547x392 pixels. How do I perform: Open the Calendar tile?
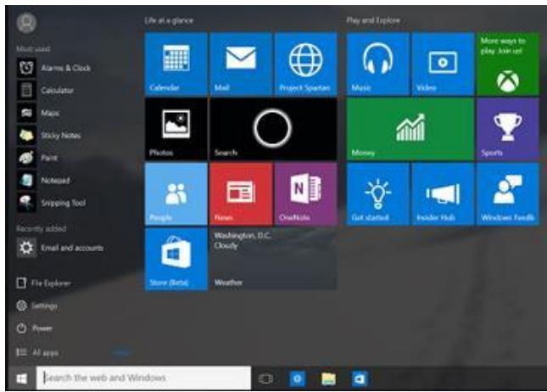coord(176,64)
